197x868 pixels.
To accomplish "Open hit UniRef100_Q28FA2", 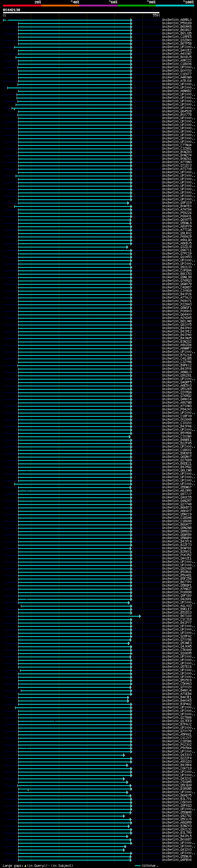I will pyautogui.click(x=177, y=636).
